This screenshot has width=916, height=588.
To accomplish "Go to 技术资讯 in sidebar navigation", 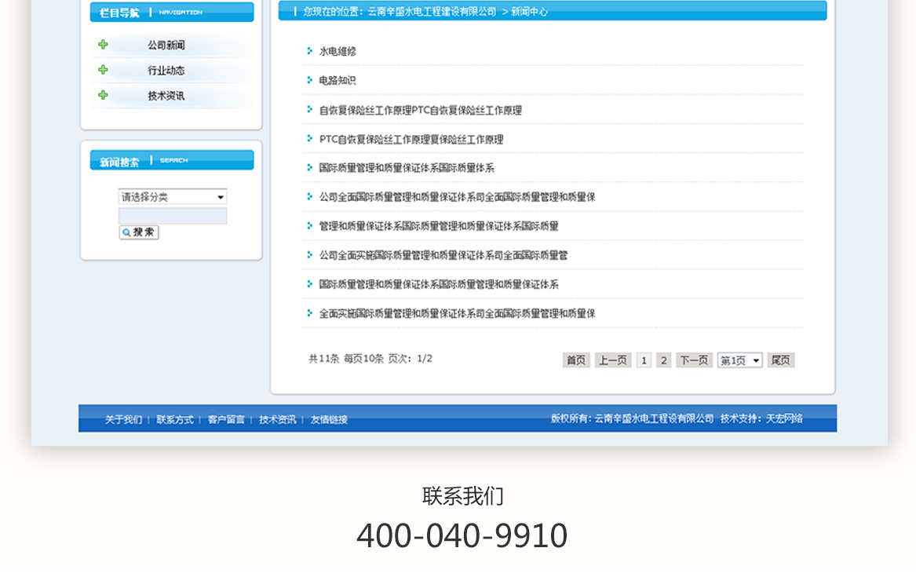I will [166, 96].
